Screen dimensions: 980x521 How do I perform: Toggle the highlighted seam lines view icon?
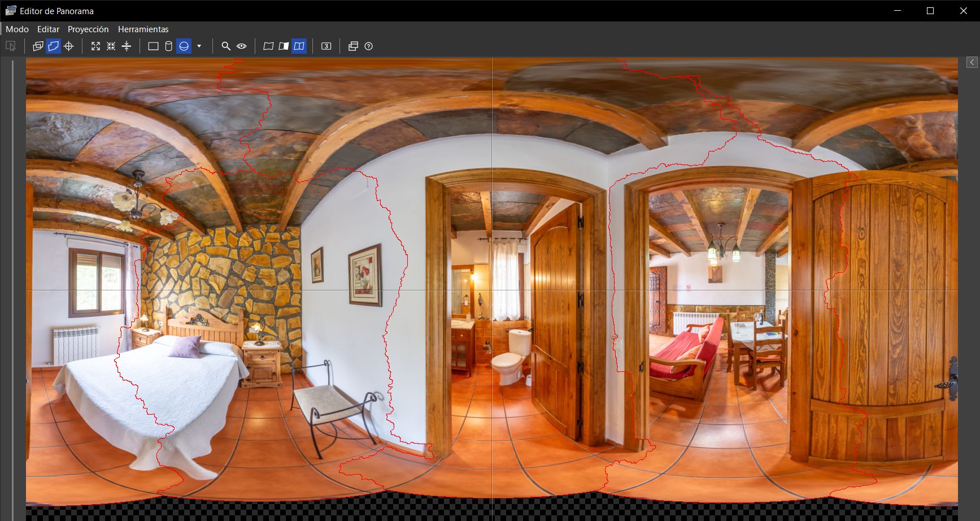pyautogui.click(x=299, y=46)
